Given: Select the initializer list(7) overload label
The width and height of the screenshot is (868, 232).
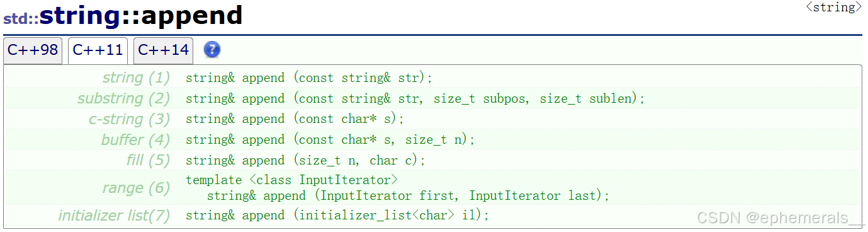Looking at the screenshot, I should [x=115, y=216].
